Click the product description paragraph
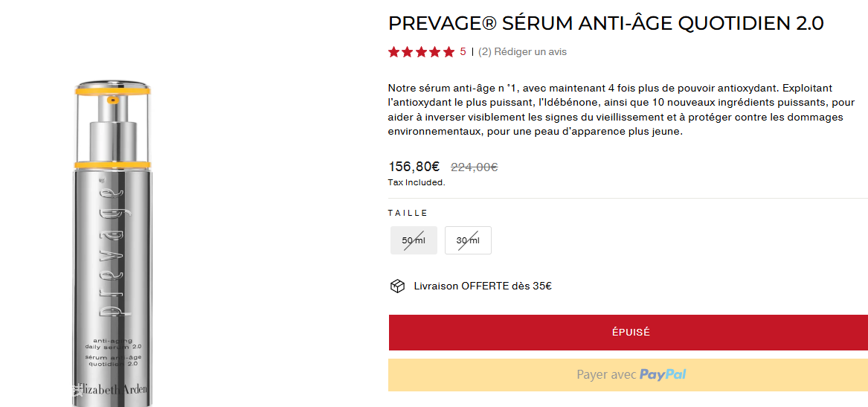868x407 pixels. tap(610, 109)
